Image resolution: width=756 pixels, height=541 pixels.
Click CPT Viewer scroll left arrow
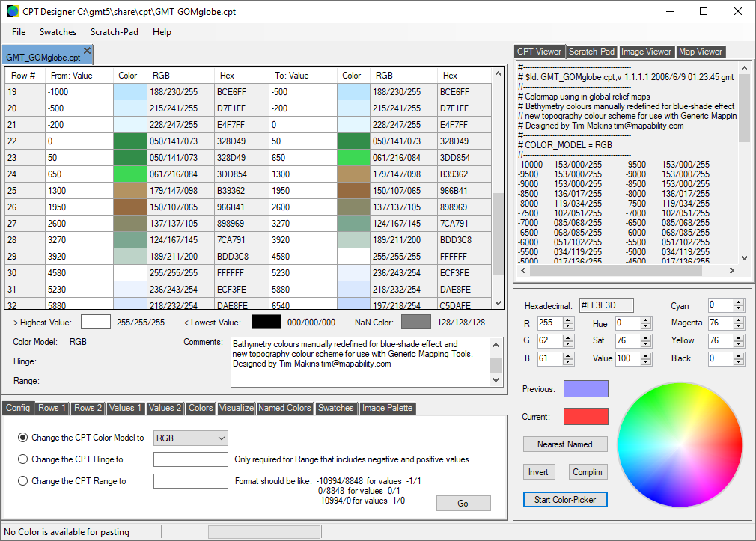coord(523,271)
